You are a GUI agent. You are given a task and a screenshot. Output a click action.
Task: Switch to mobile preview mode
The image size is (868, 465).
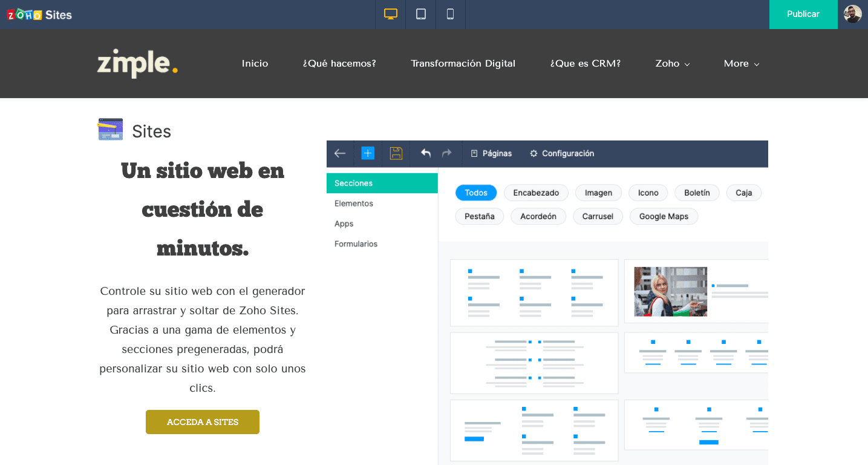tap(451, 15)
